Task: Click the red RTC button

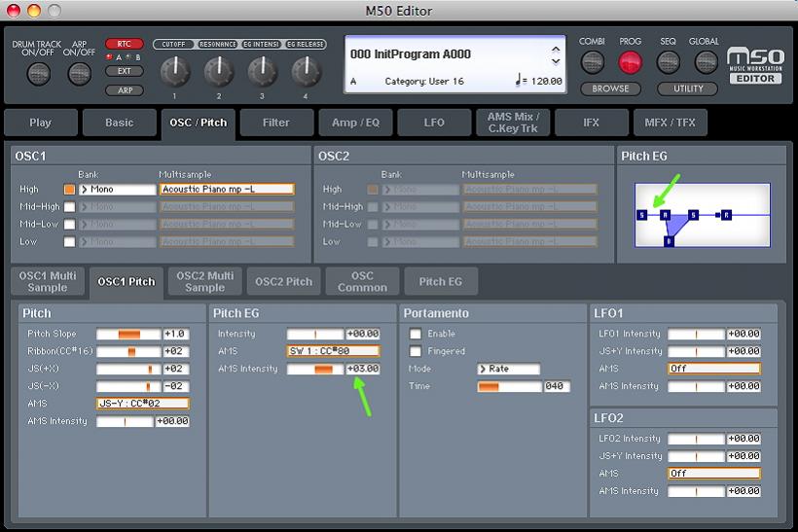Action: point(125,44)
